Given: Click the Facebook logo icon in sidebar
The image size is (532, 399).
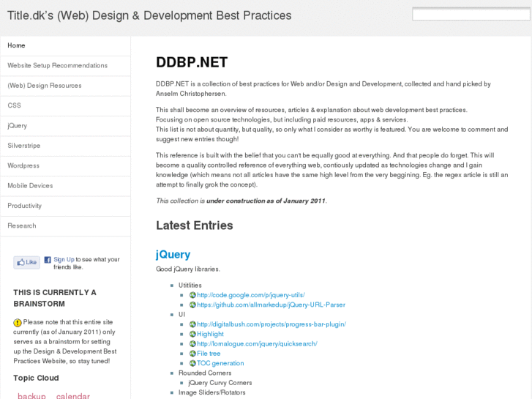Looking at the screenshot, I should (48, 260).
